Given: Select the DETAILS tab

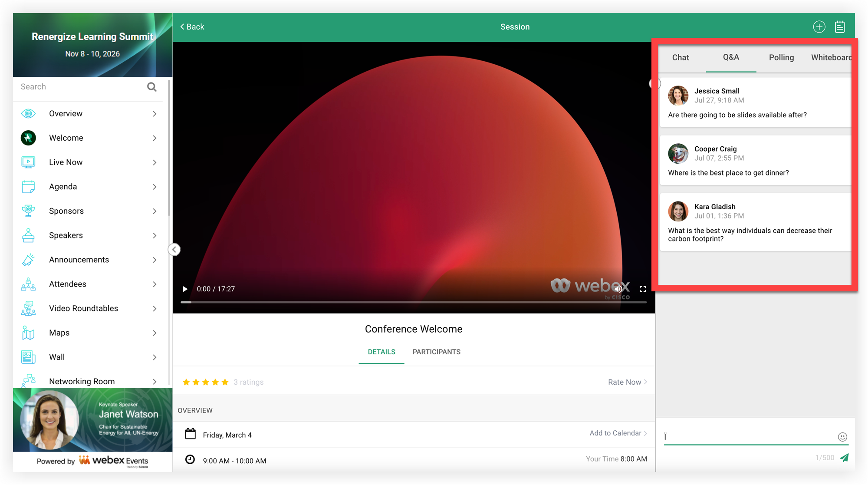Looking at the screenshot, I should coord(381,352).
